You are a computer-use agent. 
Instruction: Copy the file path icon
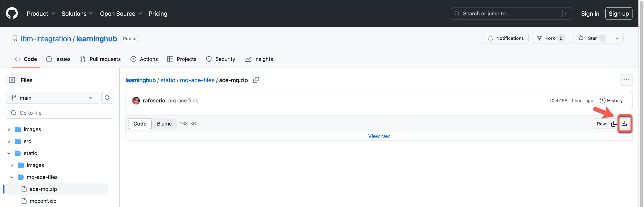click(256, 80)
